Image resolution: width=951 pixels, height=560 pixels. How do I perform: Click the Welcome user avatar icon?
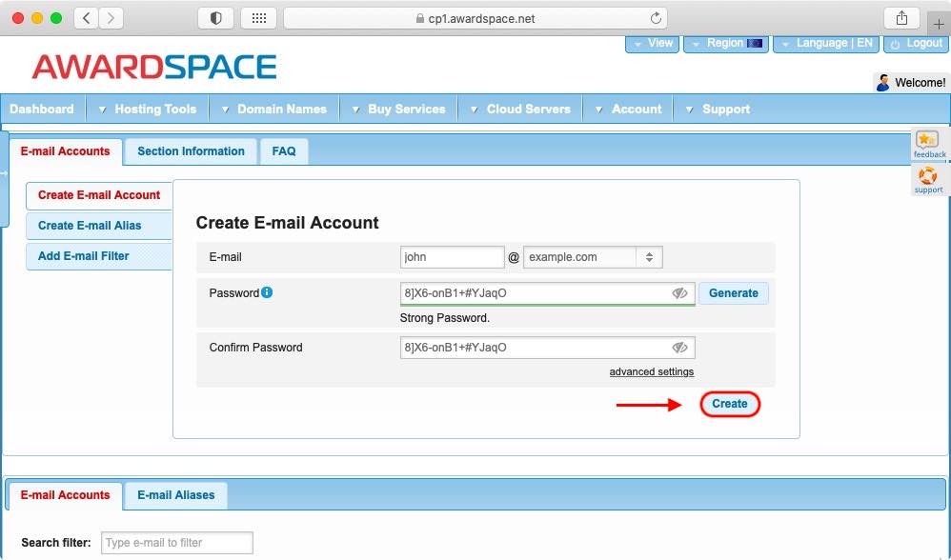coord(885,82)
